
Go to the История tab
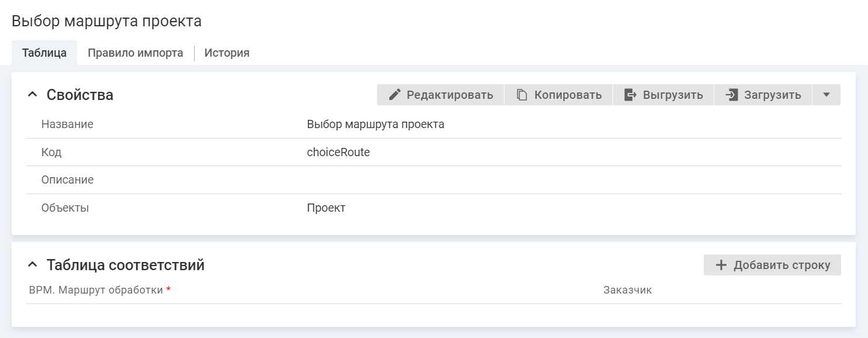[227, 53]
